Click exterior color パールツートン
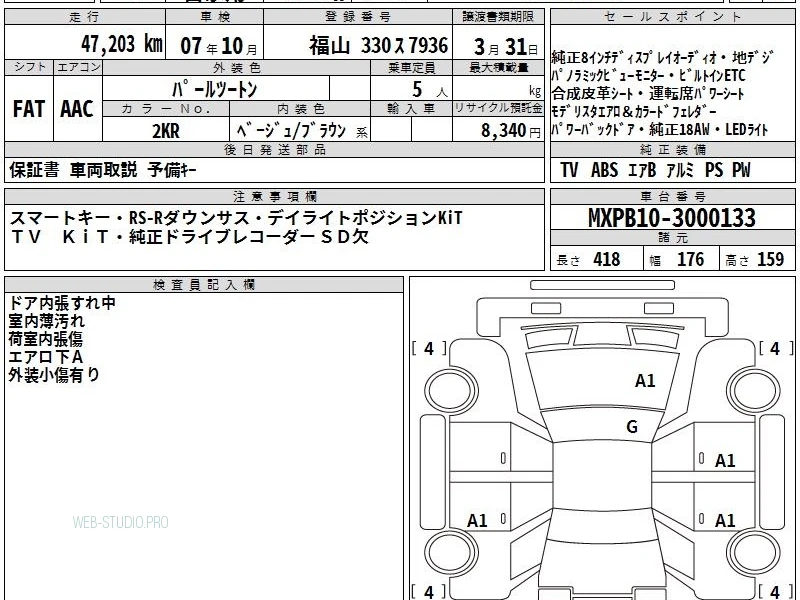The height and width of the screenshot is (600, 800). point(214,89)
